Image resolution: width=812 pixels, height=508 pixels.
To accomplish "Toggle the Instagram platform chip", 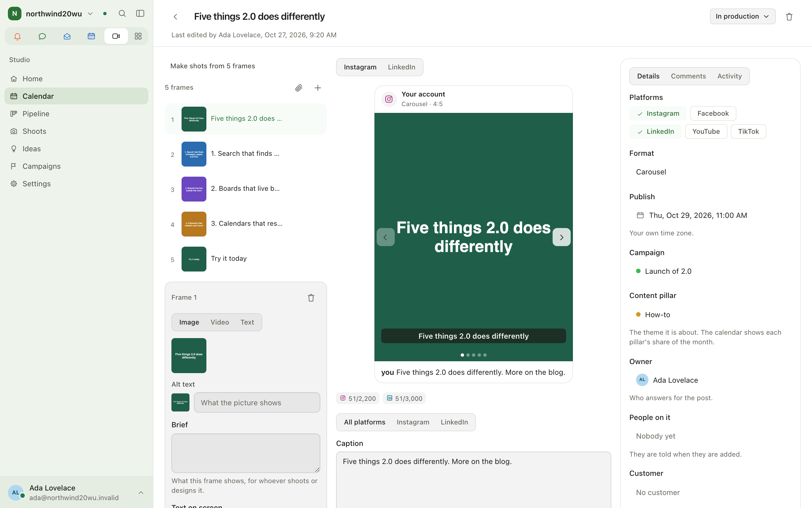I will coord(658,113).
